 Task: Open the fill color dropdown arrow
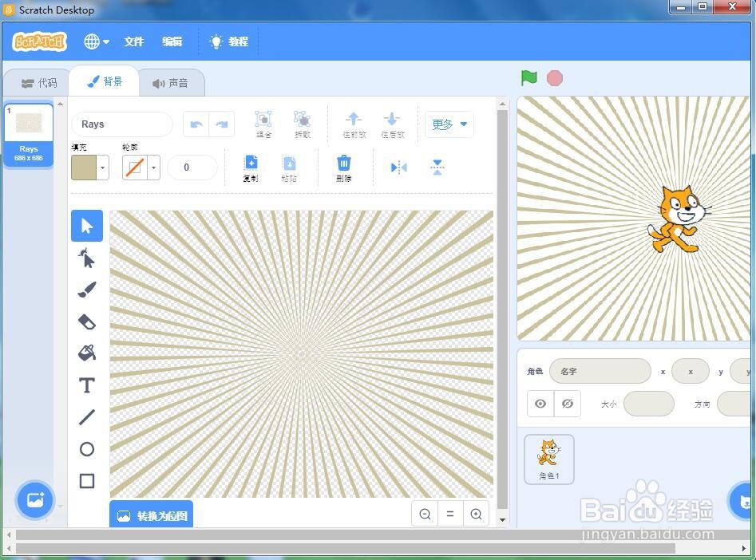[x=103, y=168]
